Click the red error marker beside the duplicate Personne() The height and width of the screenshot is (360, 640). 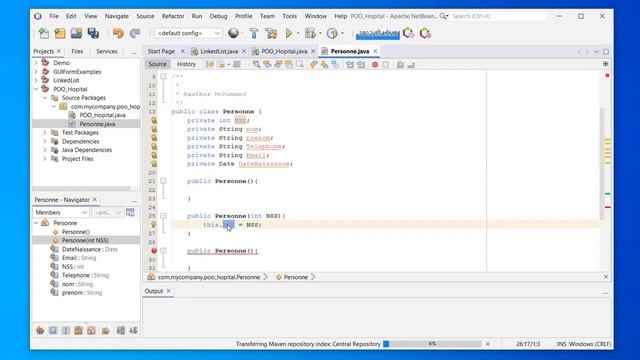point(154,251)
